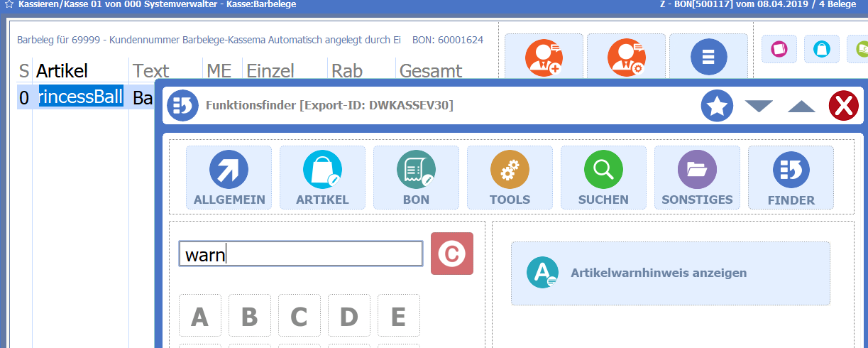The image size is (868, 348).
Task: Switch to the ARTIKEL category
Action: tap(322, 178)
